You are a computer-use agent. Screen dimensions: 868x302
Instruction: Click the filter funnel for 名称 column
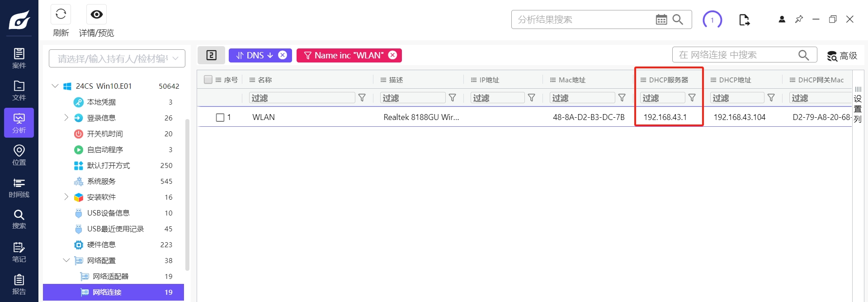362,98
